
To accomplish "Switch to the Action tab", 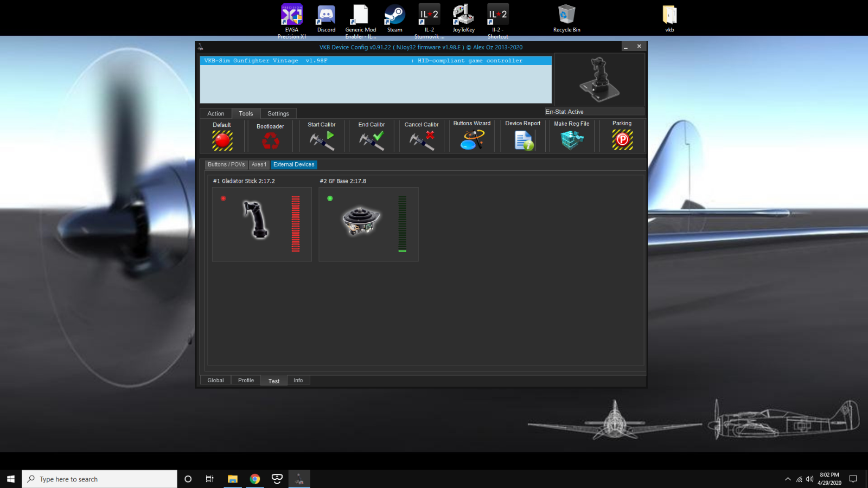I will tap(215, 113).
